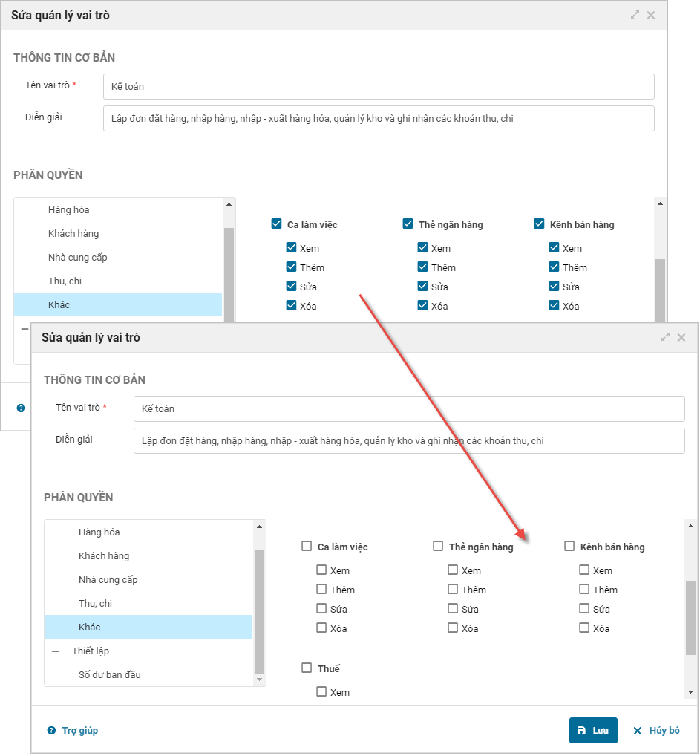
Task: Enable Xóa under Thẻ ngân hàng, front dialog
Action: click(x=453, y=628)
